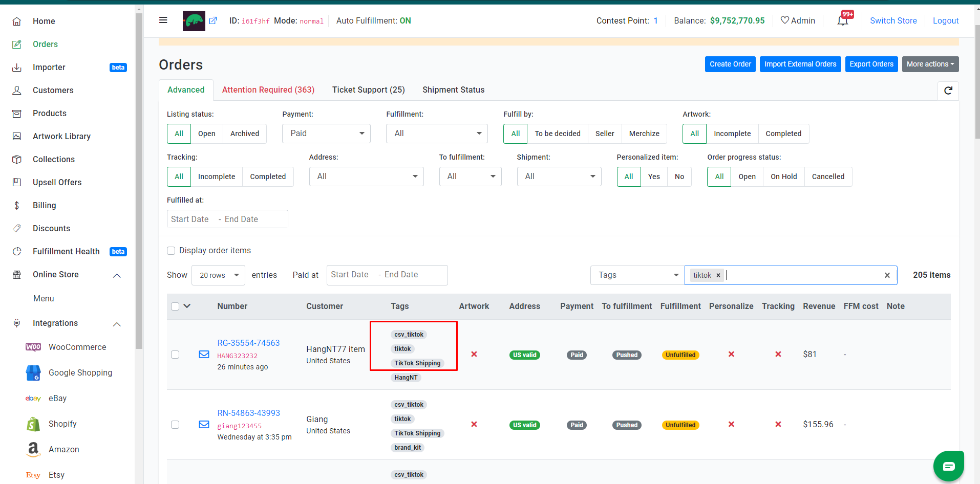Screen dimensions: 980x484
Task: Collapse the Online Store section
Action: tap(117, 275)
